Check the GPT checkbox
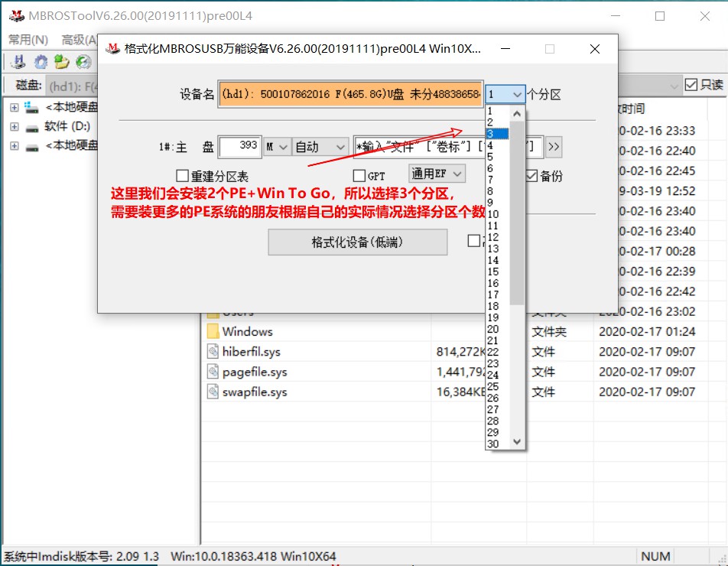 click(x=358, y=175)
